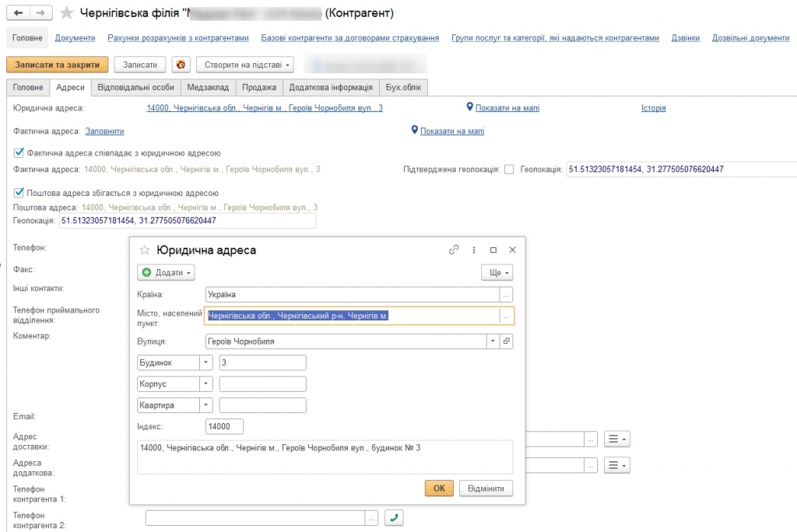Open the Бух.облік tab
Screen dimensions: 797x532
[404, 88]
